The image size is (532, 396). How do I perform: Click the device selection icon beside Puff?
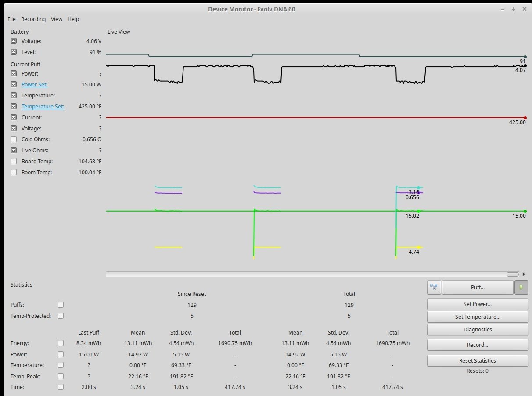tap(434, 287)
